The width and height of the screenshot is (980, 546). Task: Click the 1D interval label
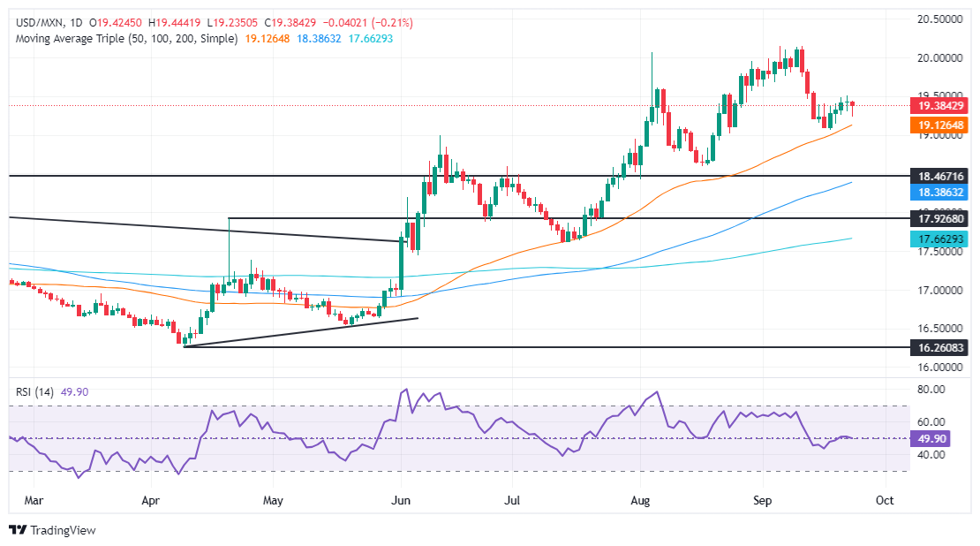pyautogui.click(x=76, y=23)
